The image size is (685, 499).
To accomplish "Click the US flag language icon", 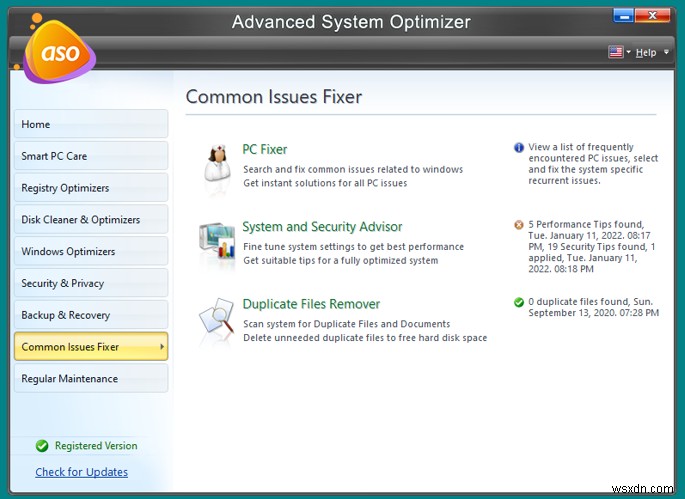I will (x=616, y=52).
